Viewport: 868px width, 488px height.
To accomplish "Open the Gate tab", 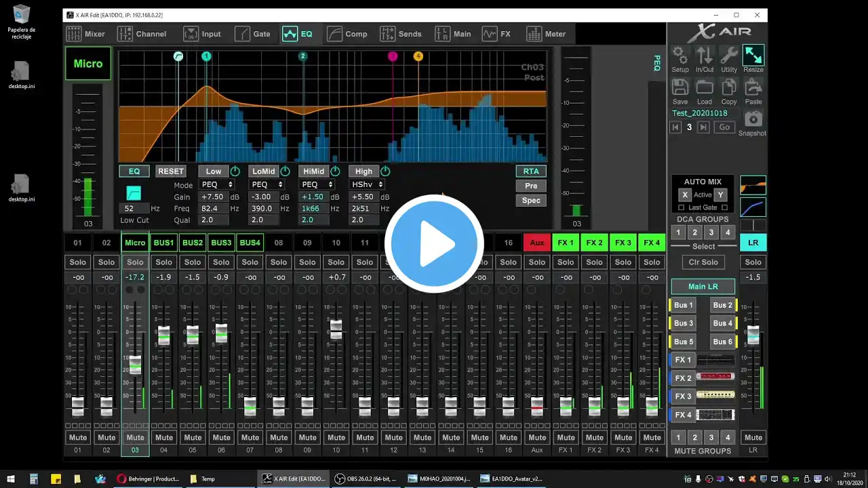I will [252, 34].
